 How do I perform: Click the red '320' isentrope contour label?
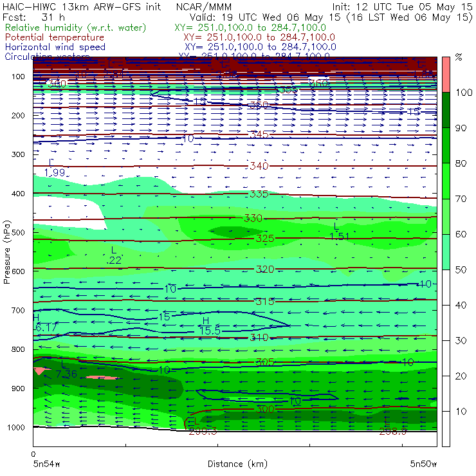(265, 269)
